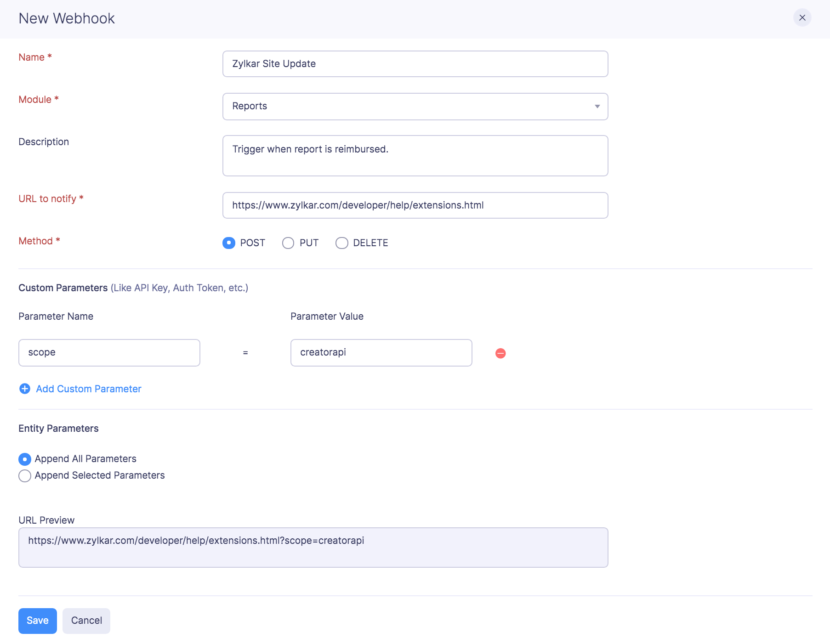Cancel webhook creation
Image resolution: width=830 pixels, height=644 pixels.
tap(86, 621)
